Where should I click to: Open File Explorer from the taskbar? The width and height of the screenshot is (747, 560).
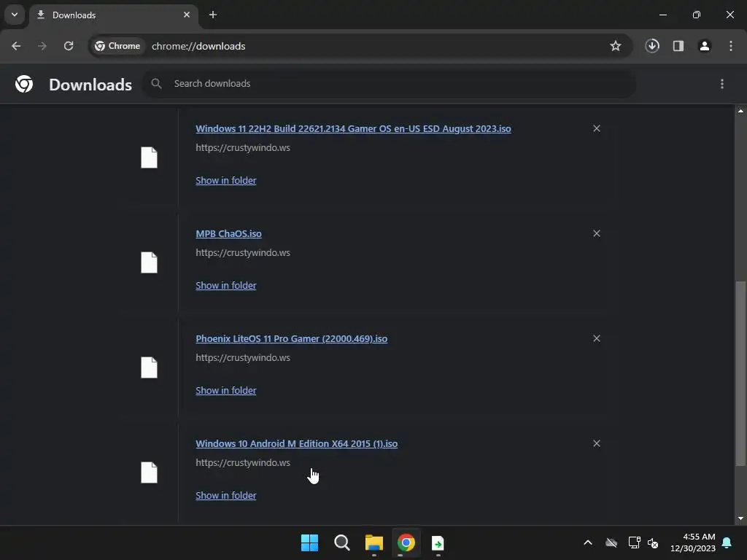point(374,542)
